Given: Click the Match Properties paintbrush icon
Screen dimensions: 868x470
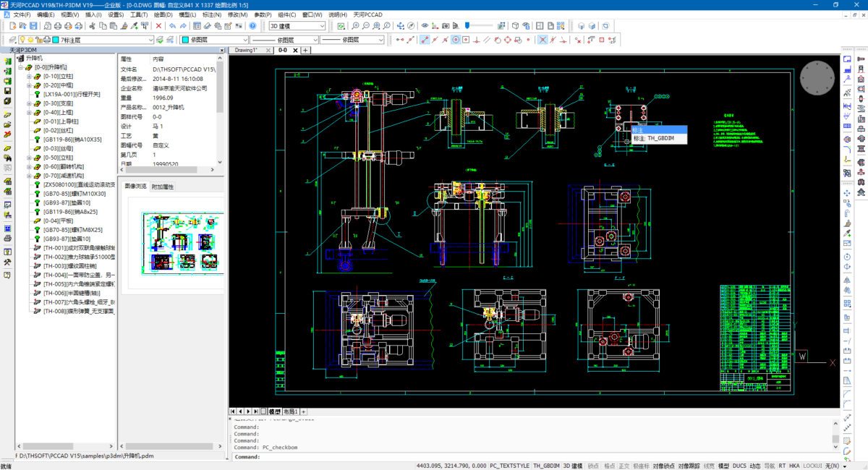Looking at the screenshot, I should coord(124,25).
